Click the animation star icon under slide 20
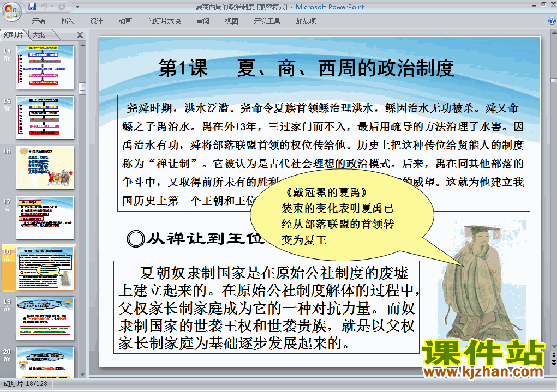The image size is (557, 392). click(7, 359)
